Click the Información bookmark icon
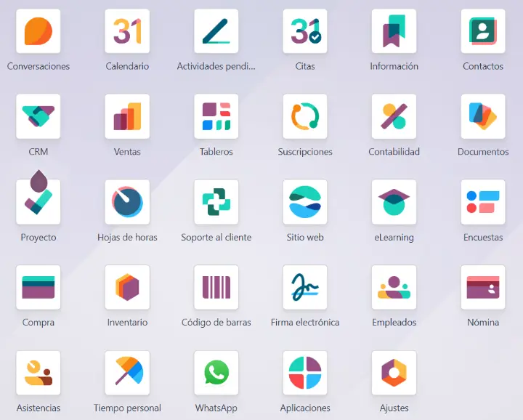The width and height of the screenshot is (523, 420). 394,31
